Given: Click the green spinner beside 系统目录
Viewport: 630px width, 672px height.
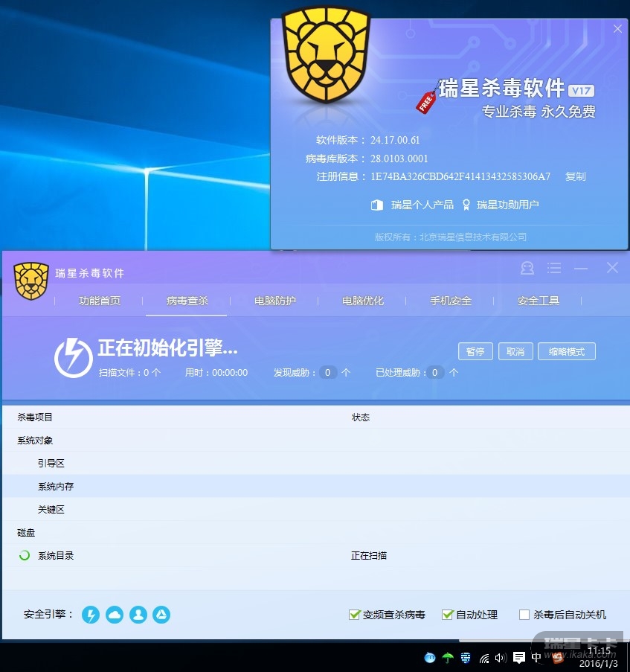Looking at the screenshot, I should (25, 555).
